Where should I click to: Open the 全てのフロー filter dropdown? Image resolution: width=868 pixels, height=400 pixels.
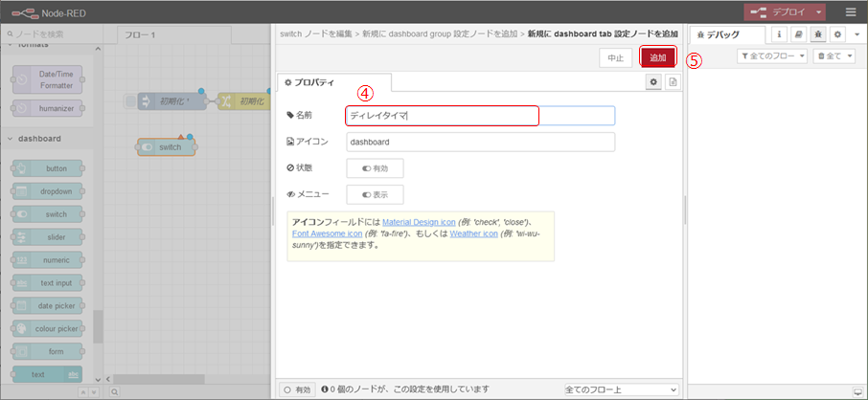773,57
